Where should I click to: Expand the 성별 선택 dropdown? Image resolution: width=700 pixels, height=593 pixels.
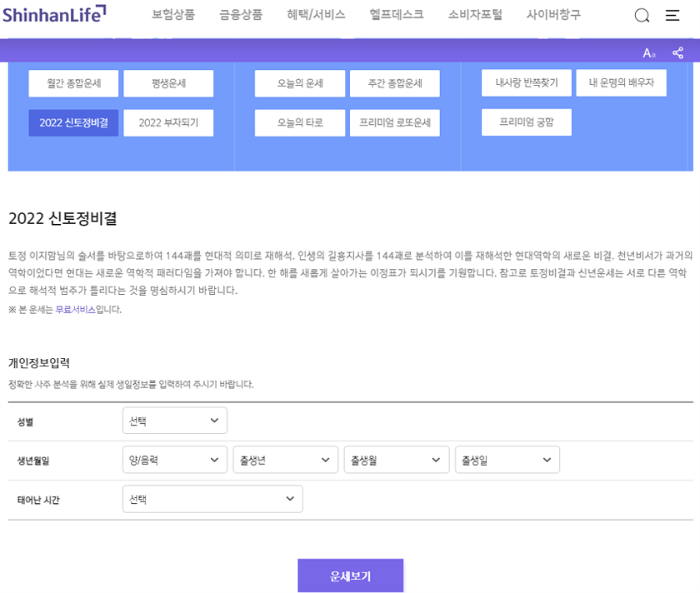point(175,421)
